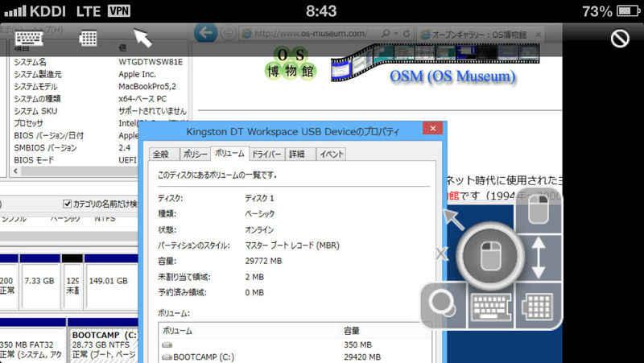Toggle the カテゴリの名前だけ検索 checkbox

(x=68, y=204)
